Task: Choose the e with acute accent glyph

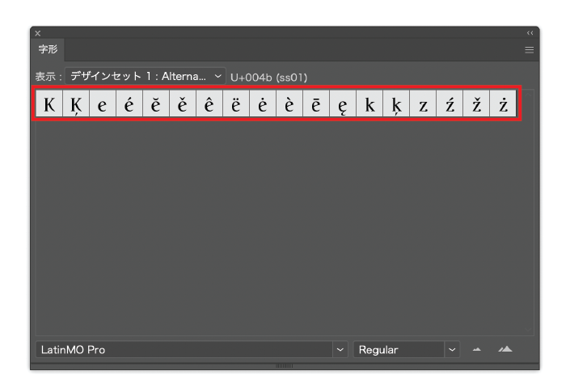Action: tap(129, 106)
